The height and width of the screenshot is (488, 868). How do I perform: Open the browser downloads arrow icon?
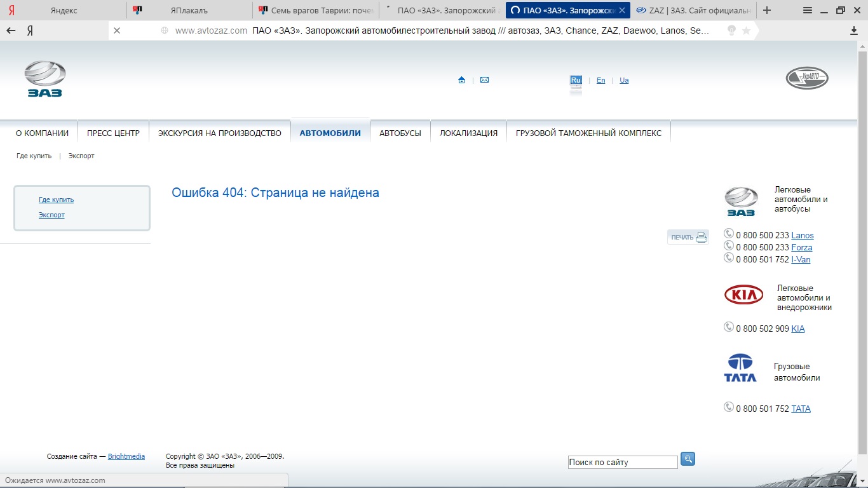pyautogui.click(x=854, y=30)
